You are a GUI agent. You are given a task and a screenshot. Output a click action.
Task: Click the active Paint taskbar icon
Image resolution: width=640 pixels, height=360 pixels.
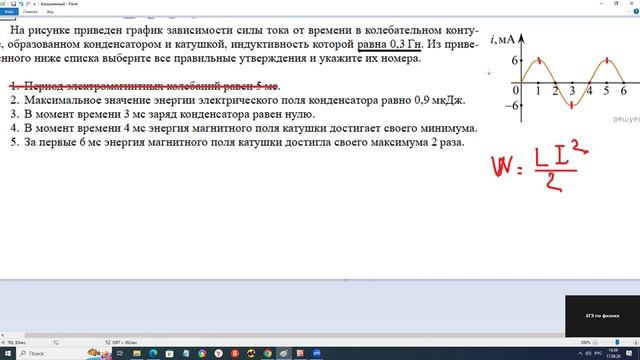click(284, 353)
